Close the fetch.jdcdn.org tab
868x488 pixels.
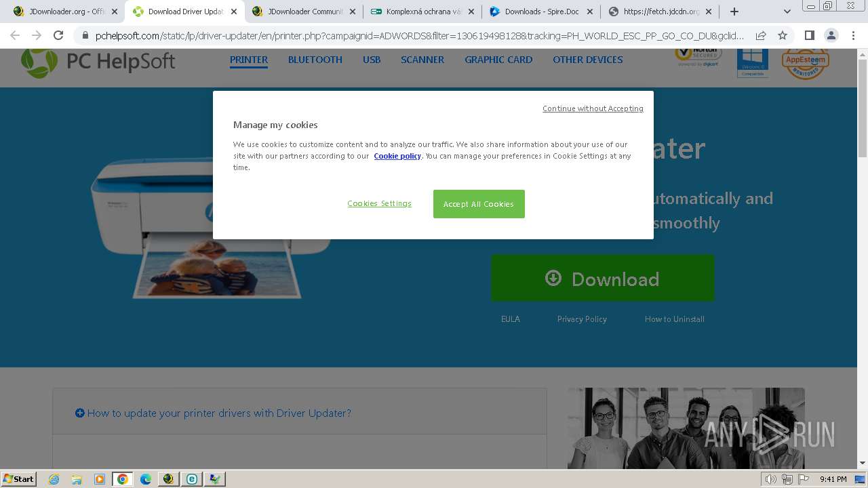click(x=709, y=12)
